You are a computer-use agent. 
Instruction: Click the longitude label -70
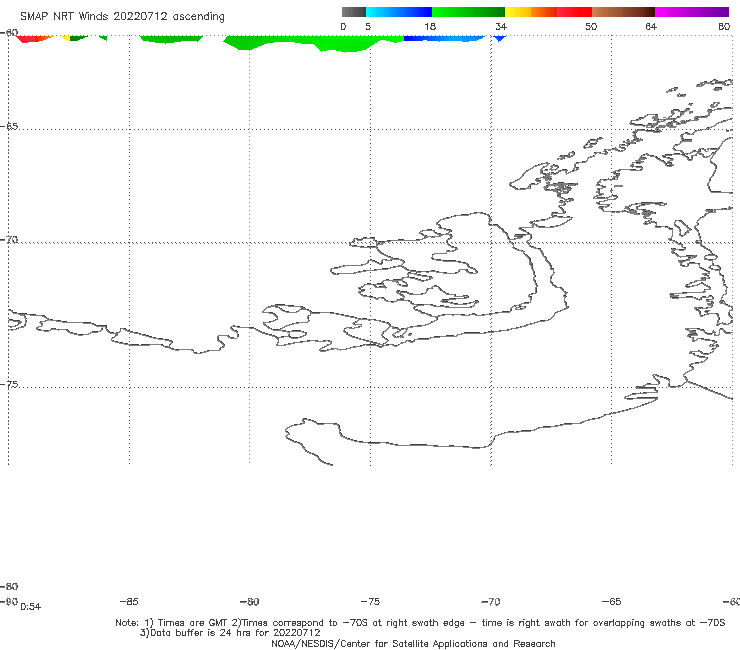click(x=491, y=601)
